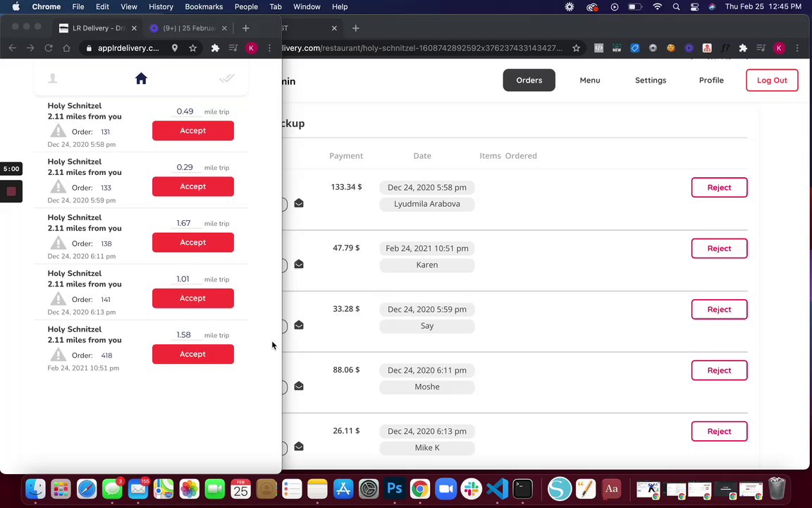
Task: Click 133.34 $ payment amount
Action: pyautogui.click(x=346, y=187)
